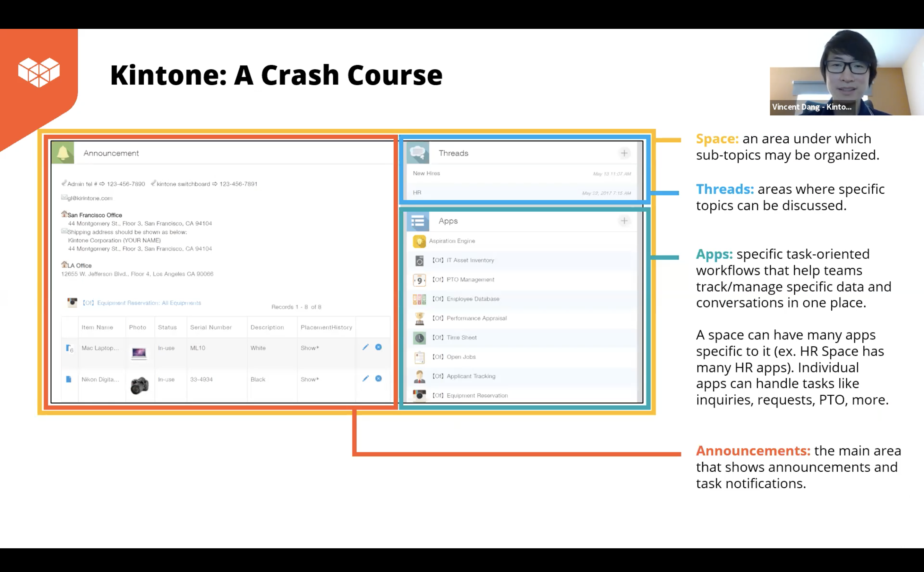Open the IT Asset Inventory app
Viewport: 924px width, 572px height.
(x=463, y=260)
